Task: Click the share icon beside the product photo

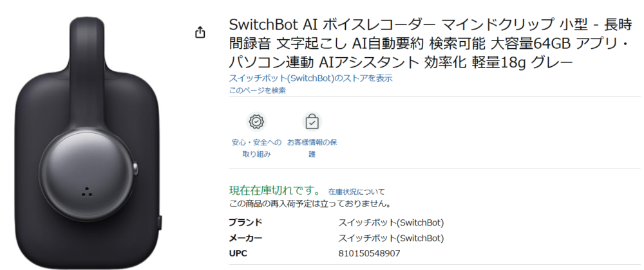Action: 200,32
